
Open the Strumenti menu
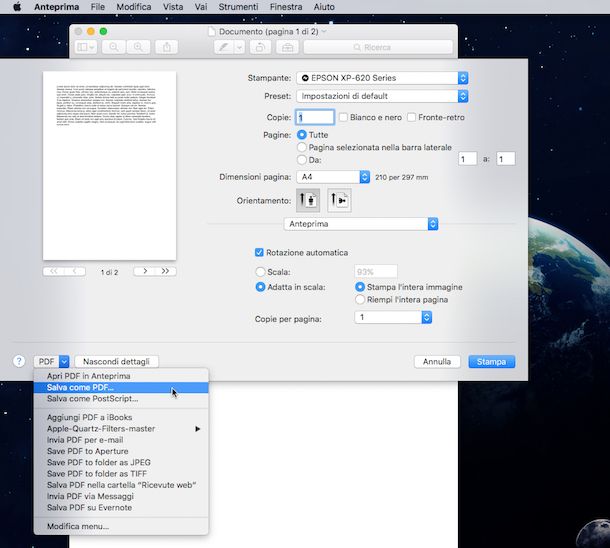238,7
